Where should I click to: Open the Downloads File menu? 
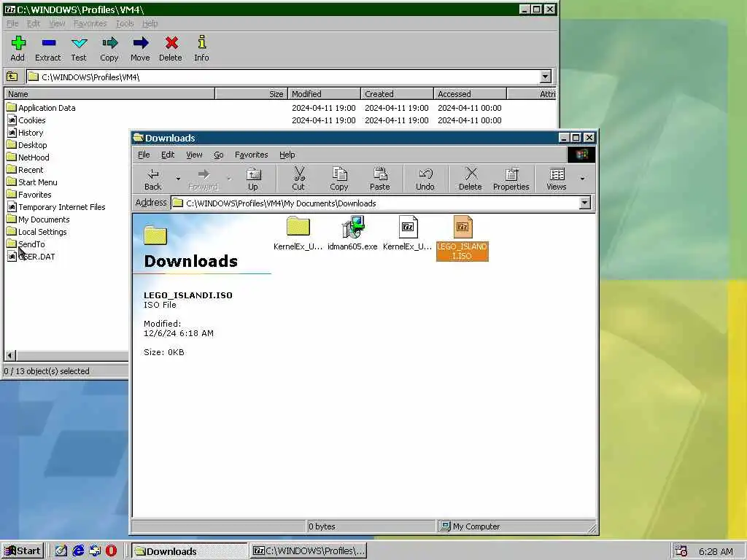[x=144, y=155]
